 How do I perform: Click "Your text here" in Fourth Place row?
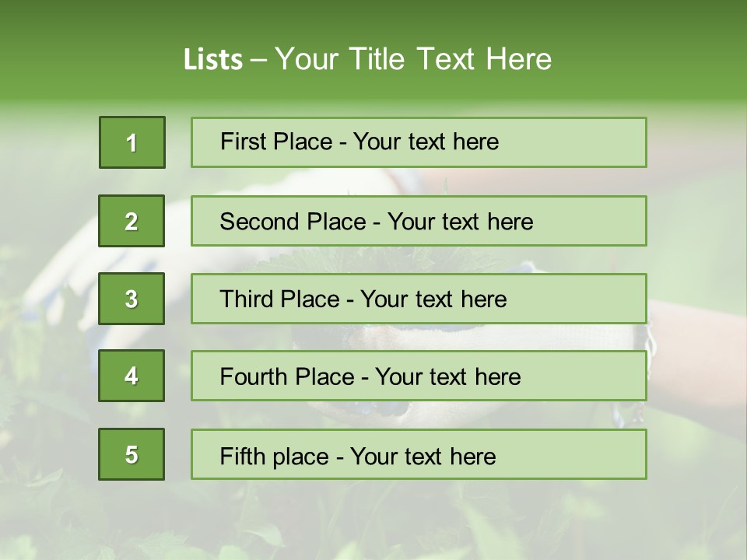[447, 377]
